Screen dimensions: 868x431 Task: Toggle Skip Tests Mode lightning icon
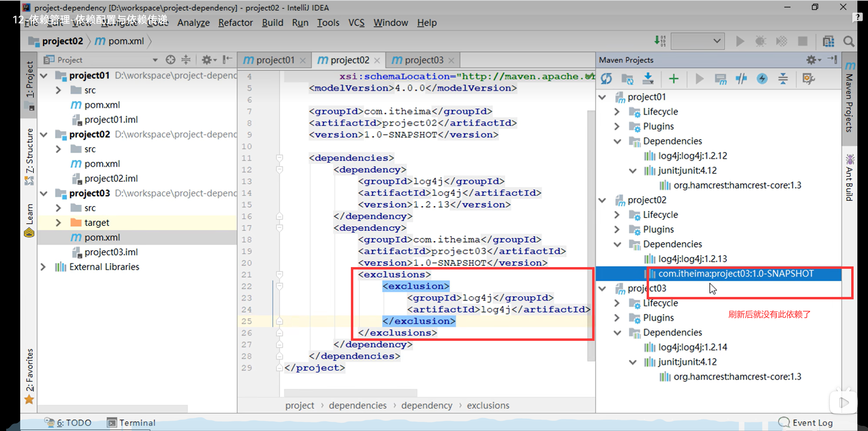click(x=762, y=79)
